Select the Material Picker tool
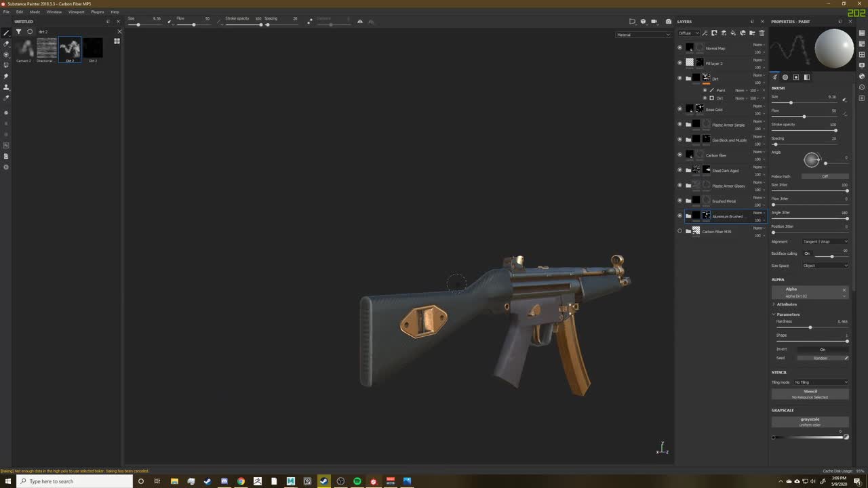The width and height of the screenshot is (868, 488). 7,98
